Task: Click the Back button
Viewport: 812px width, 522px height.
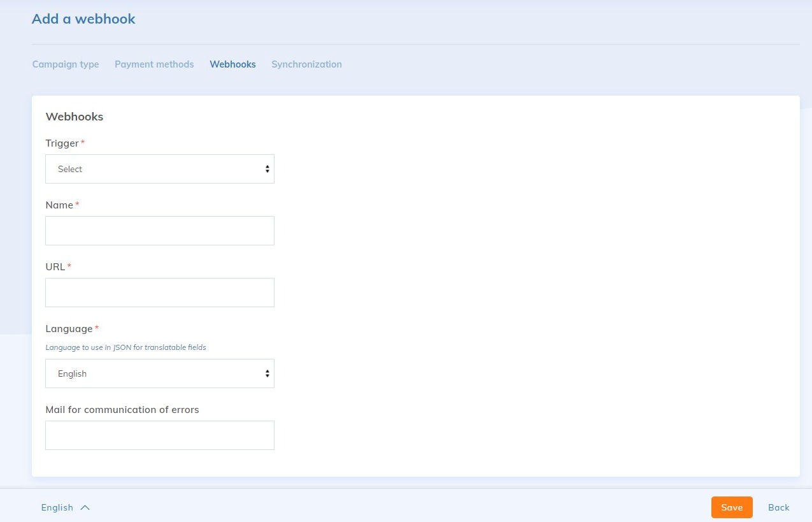Action: (778, 507)
